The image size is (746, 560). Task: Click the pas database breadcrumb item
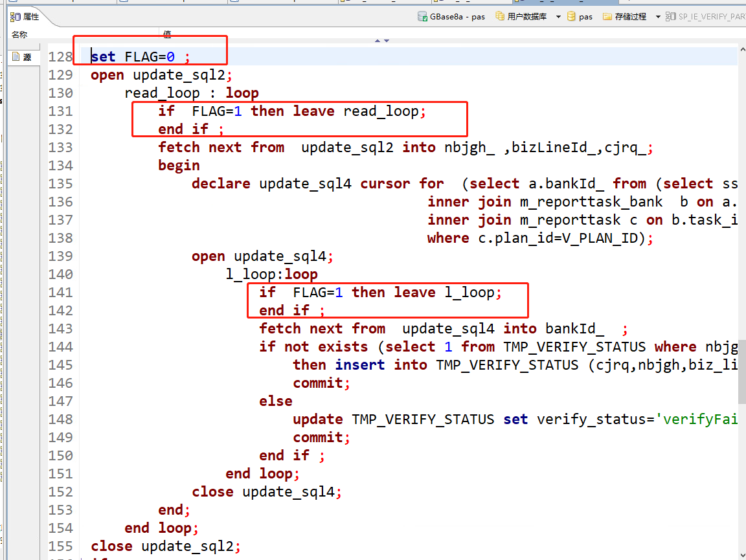pos(580,17)
